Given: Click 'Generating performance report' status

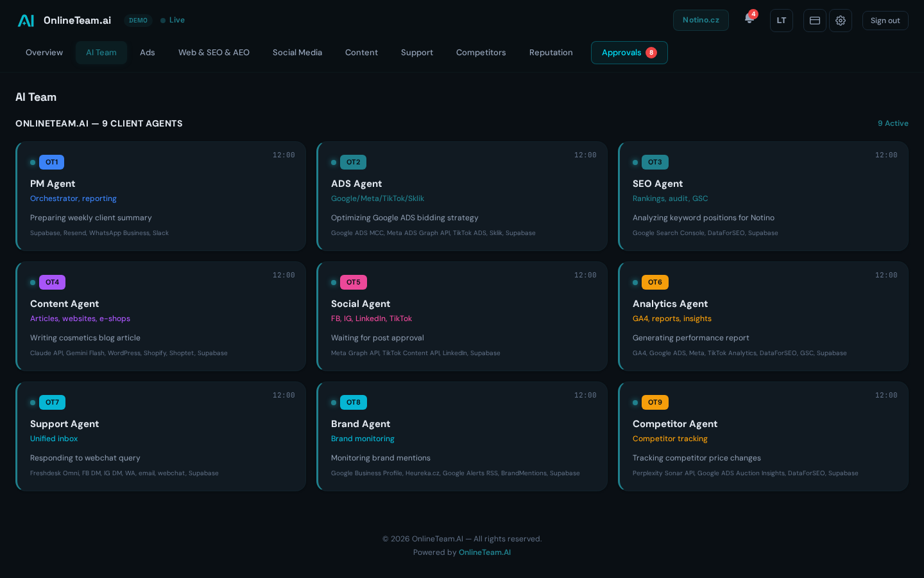Looking at the screenshot, I should (x=690, y=338).
